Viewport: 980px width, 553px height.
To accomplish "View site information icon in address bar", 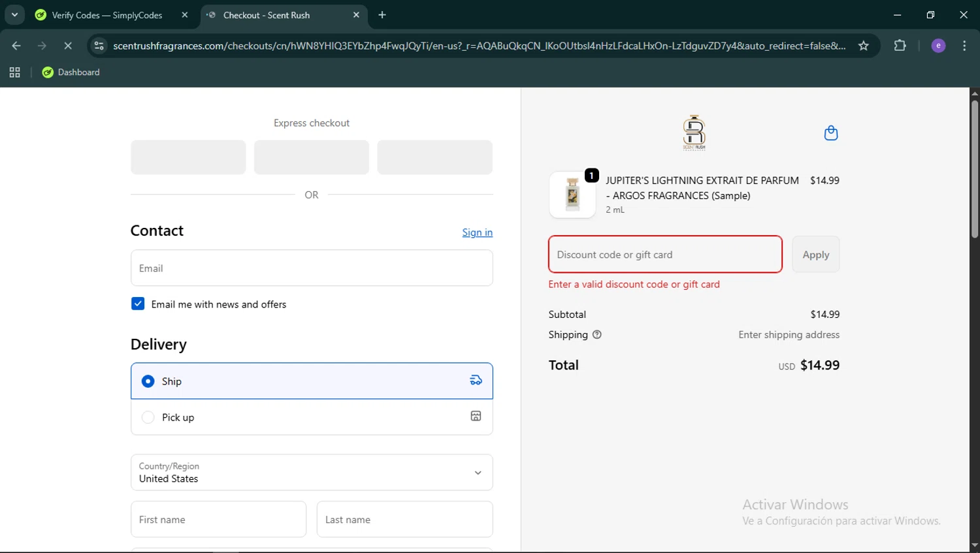I will [x=99, y=46].
